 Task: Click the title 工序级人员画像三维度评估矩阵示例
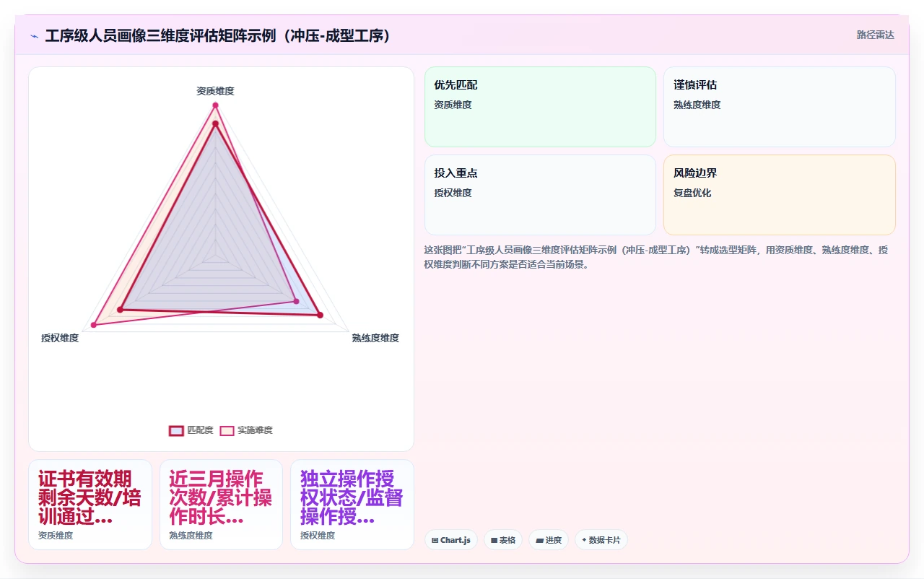point(217,35)
